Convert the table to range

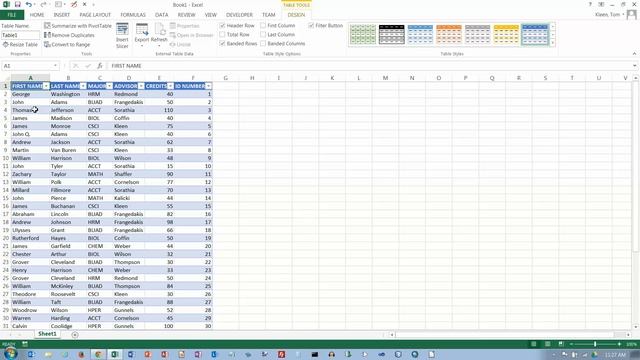point(67,44)
